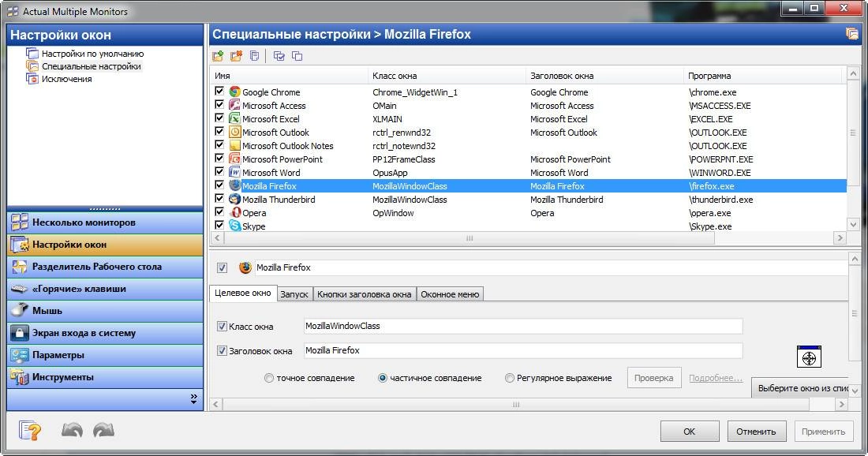Click the list's horizontal scrollbar right arrow
The image size is (868, 456).
pyautogui.click(x=840, y=238)
